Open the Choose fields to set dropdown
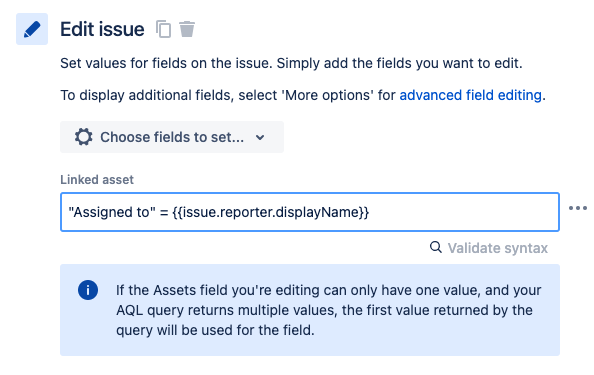 pos(172,137)
